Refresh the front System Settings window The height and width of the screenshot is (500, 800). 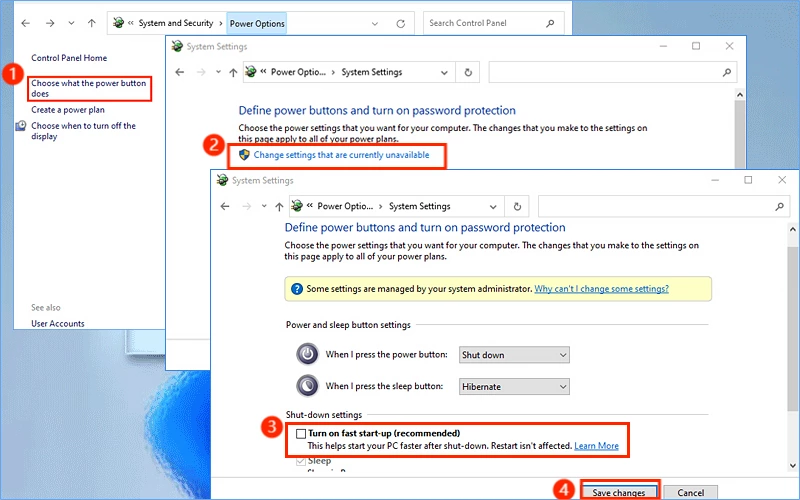(517, 207)
